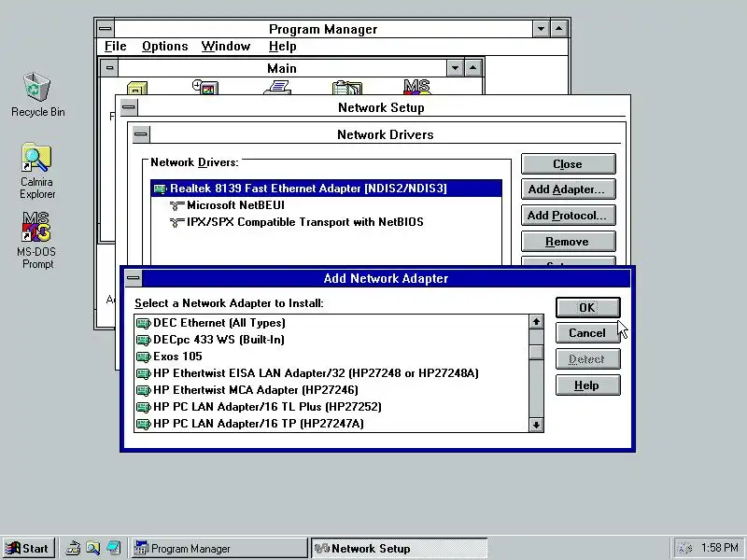This screenshot has height=560, width=747.
Task: Click the MS icon in Main group
Action: coord(417,87)
